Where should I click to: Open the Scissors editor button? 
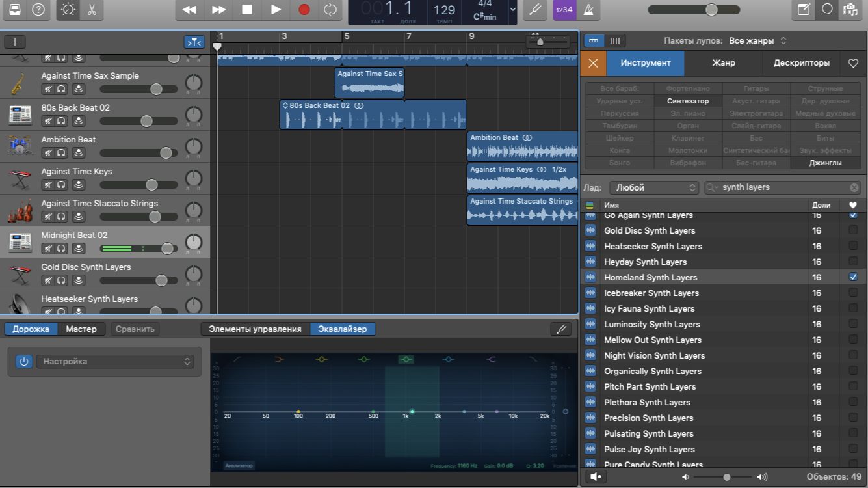point(91,10)
